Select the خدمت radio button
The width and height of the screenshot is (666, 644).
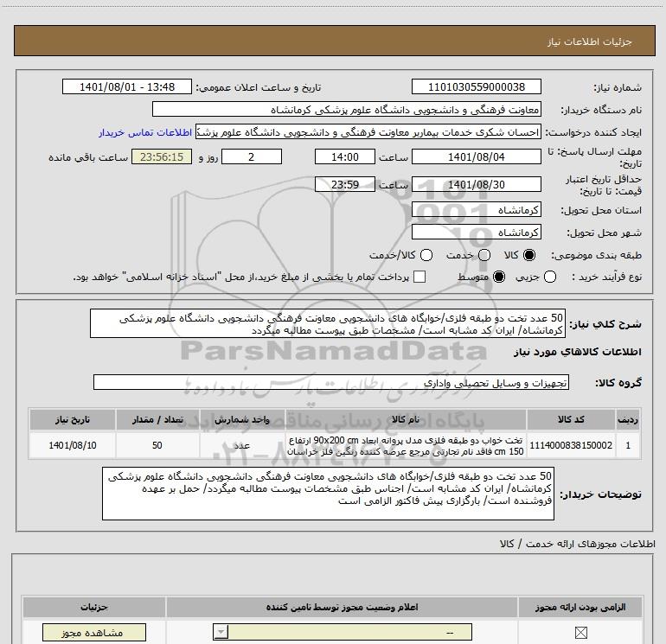[x=484, y=255]
